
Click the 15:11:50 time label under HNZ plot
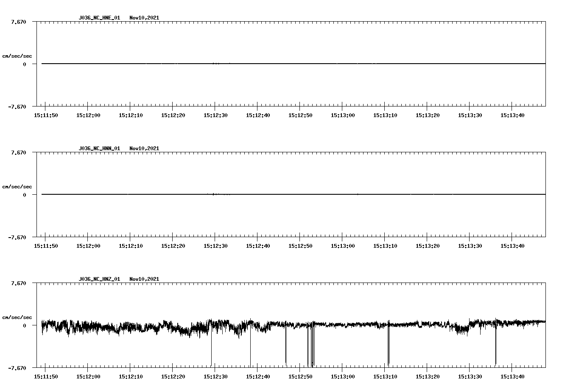(46, 377)
